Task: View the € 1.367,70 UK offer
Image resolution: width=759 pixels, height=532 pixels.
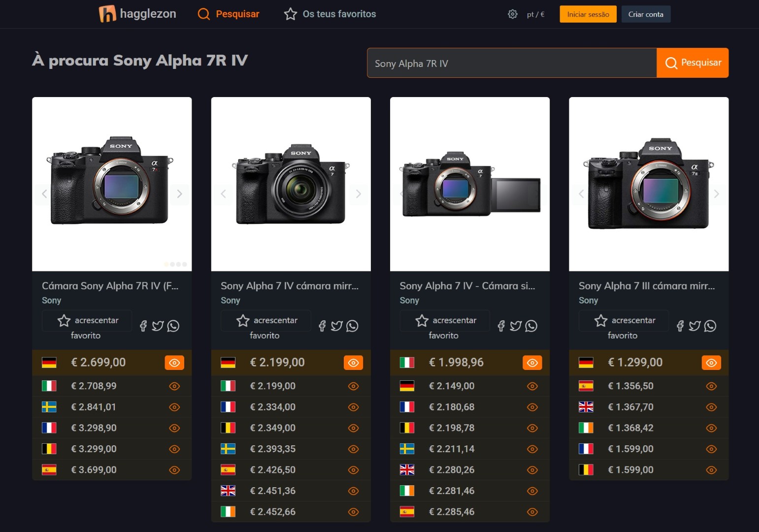Action: point(711,407)
